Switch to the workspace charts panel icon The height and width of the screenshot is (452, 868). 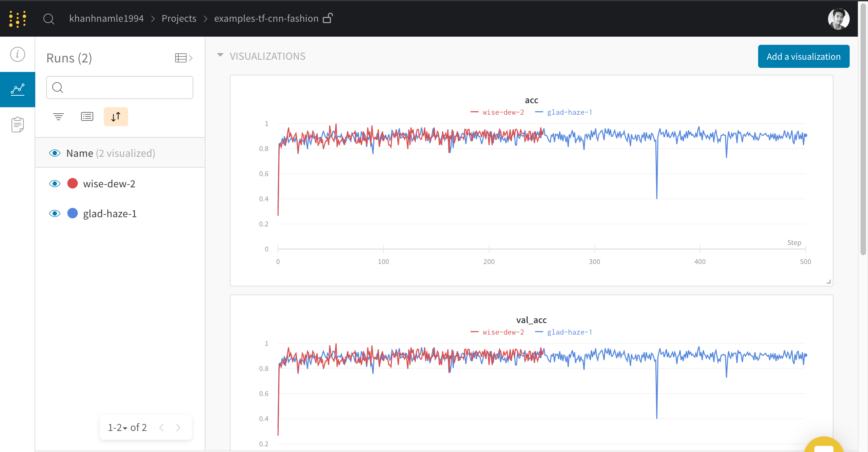pos(17,89)
